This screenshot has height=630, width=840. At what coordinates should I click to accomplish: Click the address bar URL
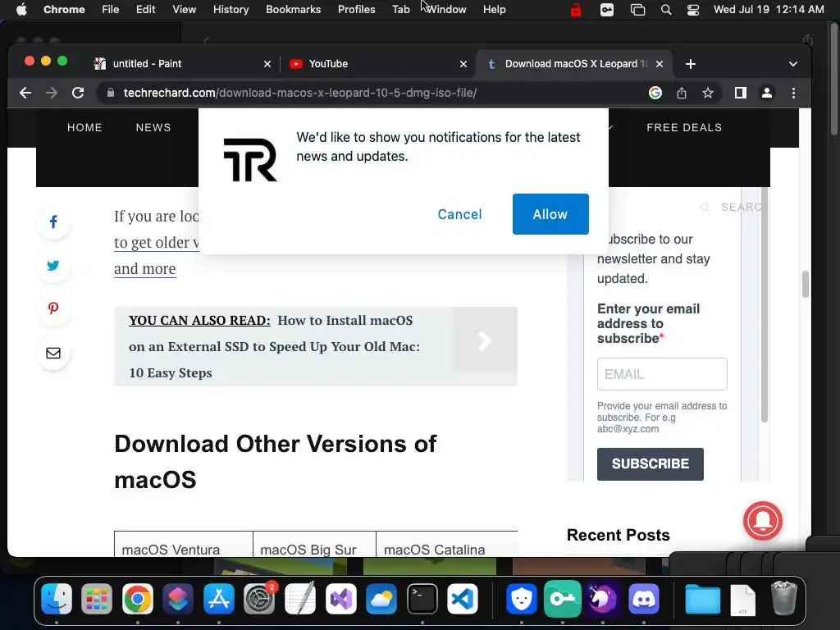[x=300, y=93]
